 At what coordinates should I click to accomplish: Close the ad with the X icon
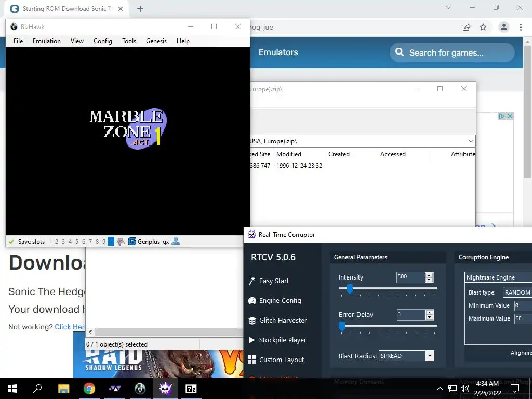(x=510, y=116)
